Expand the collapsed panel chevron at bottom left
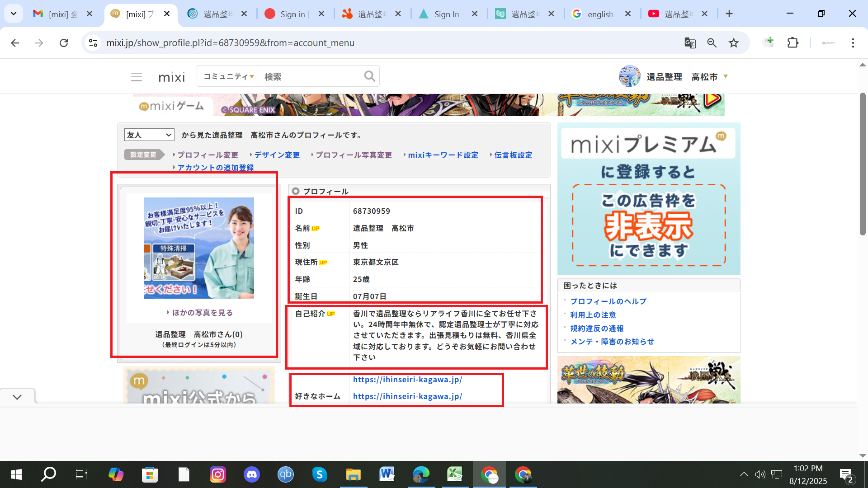The height and width of the screenshot is (488, 868). [x=17, y=397]
